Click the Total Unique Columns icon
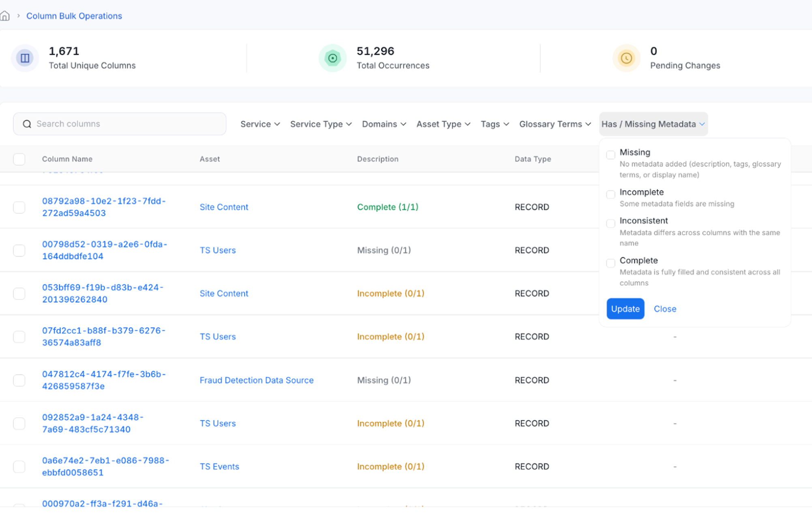Screen dimensions: 812x515 coord(25,58)
